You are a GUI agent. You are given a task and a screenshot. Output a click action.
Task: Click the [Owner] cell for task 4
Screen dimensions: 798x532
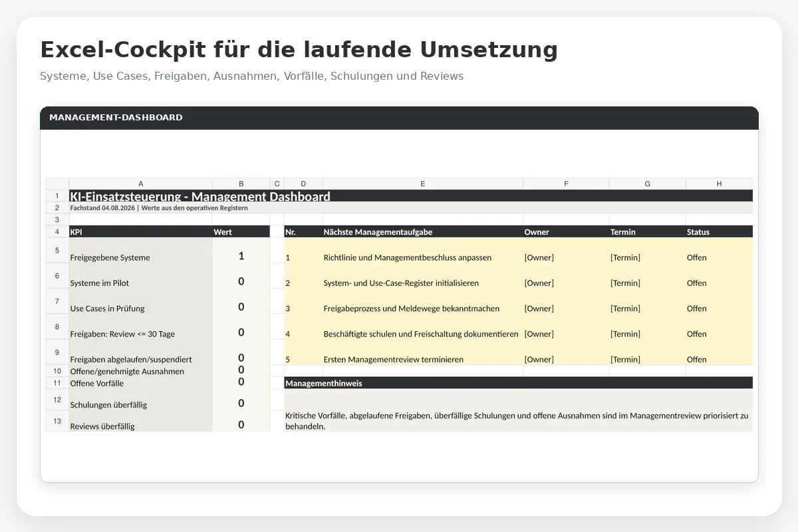pyautogui.click(x=566, y=327)
